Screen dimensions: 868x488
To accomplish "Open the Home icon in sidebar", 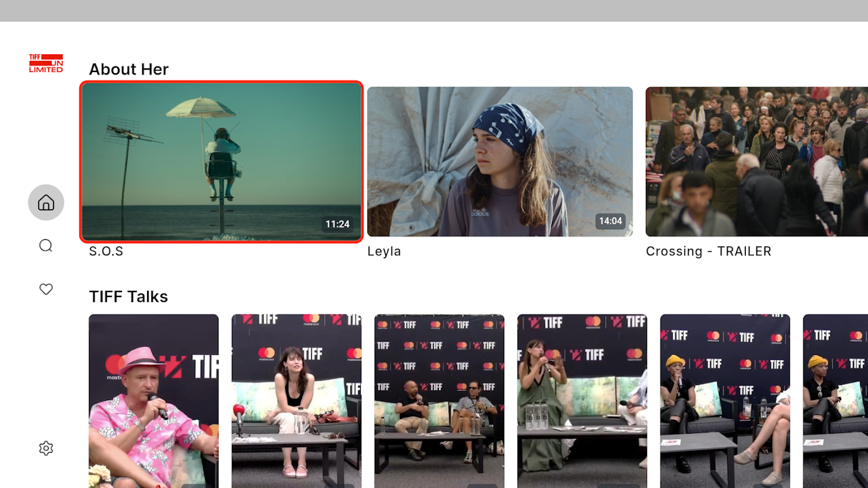I will tap(46, 203).
